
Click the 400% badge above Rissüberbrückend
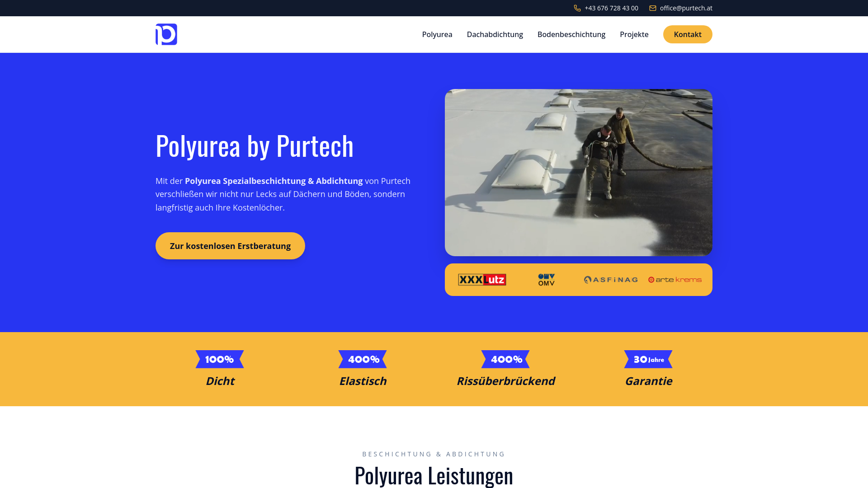[505, 359]
